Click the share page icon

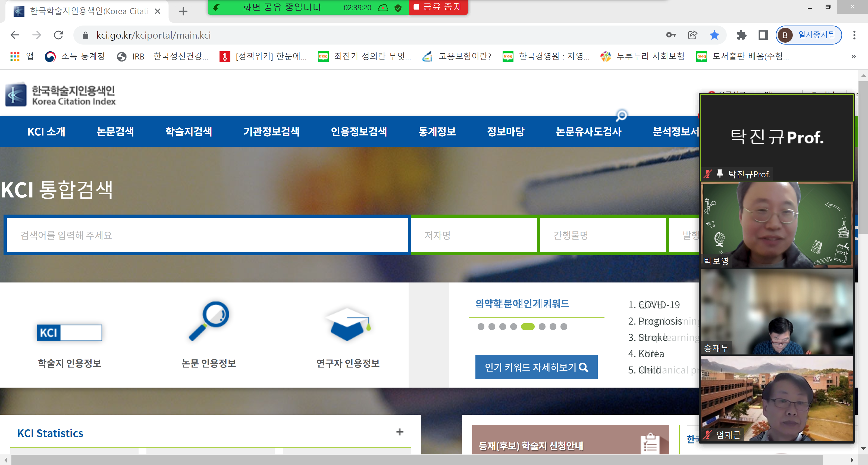(692, 35)
